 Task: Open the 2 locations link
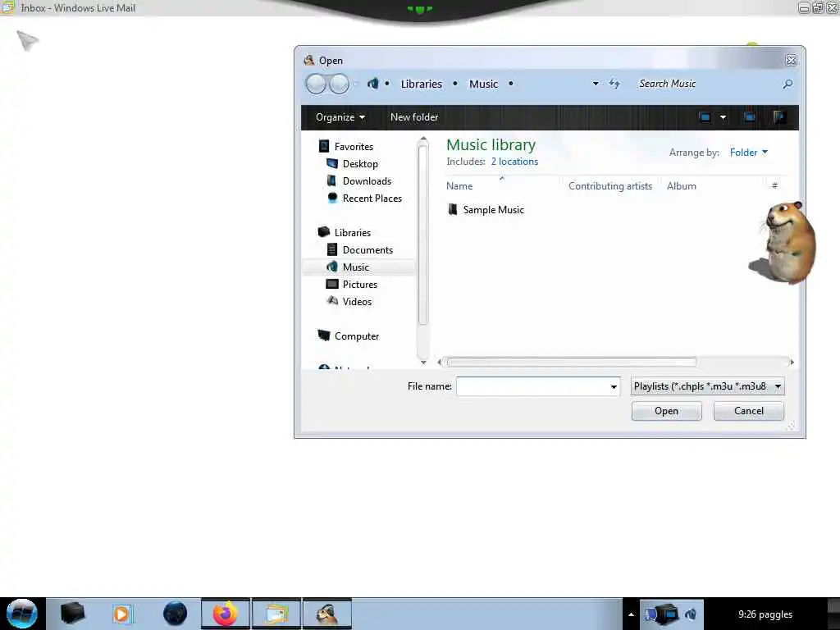point(514,162)
